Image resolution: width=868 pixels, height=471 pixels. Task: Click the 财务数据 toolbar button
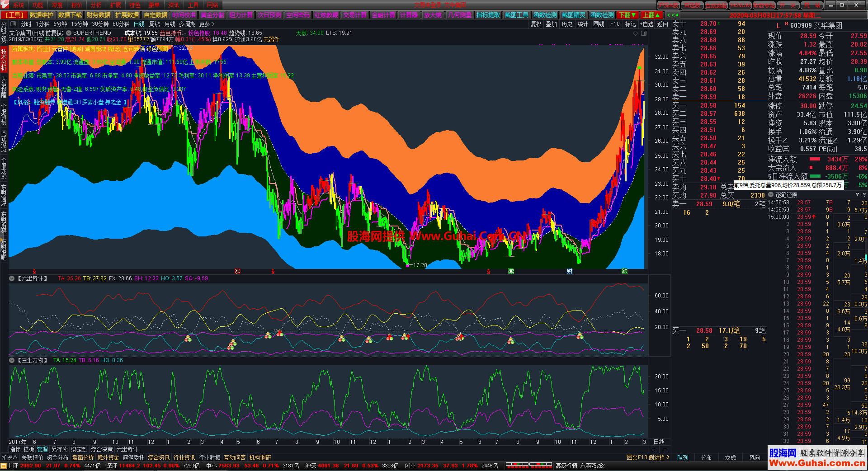pos(99,15)
